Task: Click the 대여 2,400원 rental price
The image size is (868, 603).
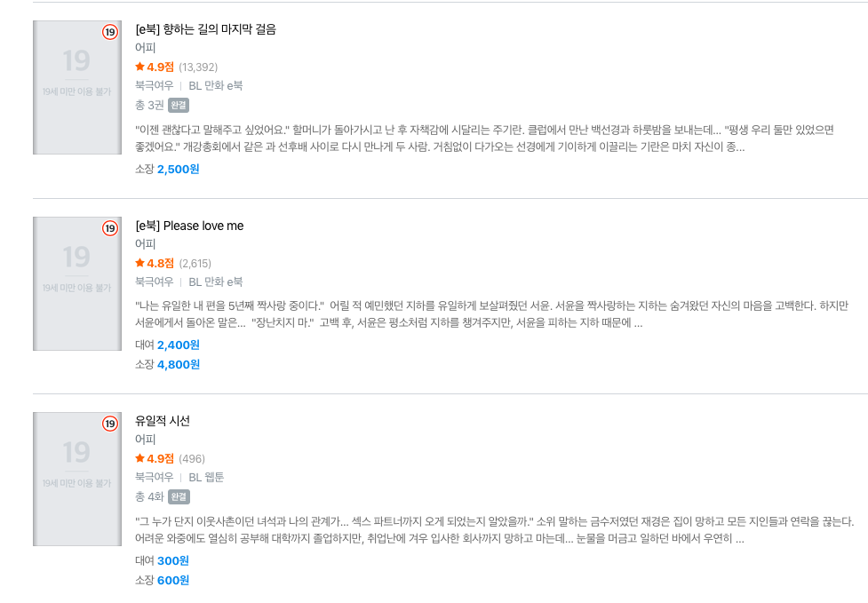Action: [x=167, y=345]
